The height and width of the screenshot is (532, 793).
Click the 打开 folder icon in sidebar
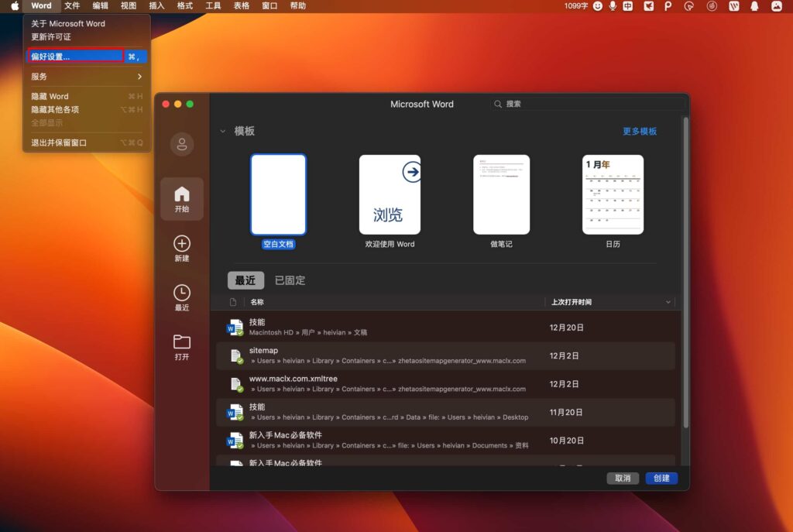click(x=181, y=341)
